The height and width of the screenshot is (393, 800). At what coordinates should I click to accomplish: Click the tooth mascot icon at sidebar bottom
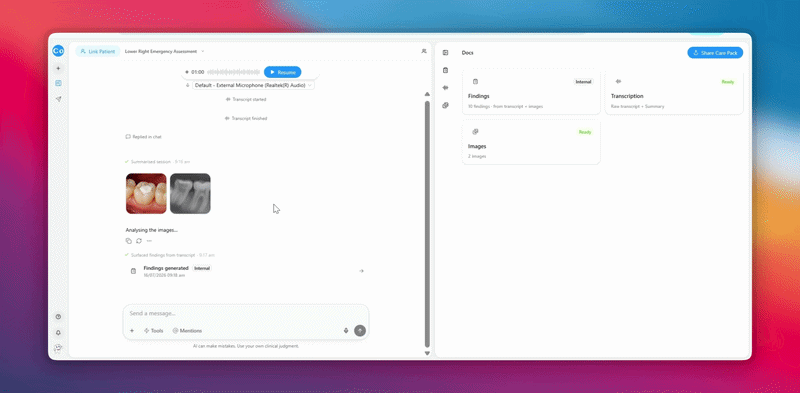58,349
